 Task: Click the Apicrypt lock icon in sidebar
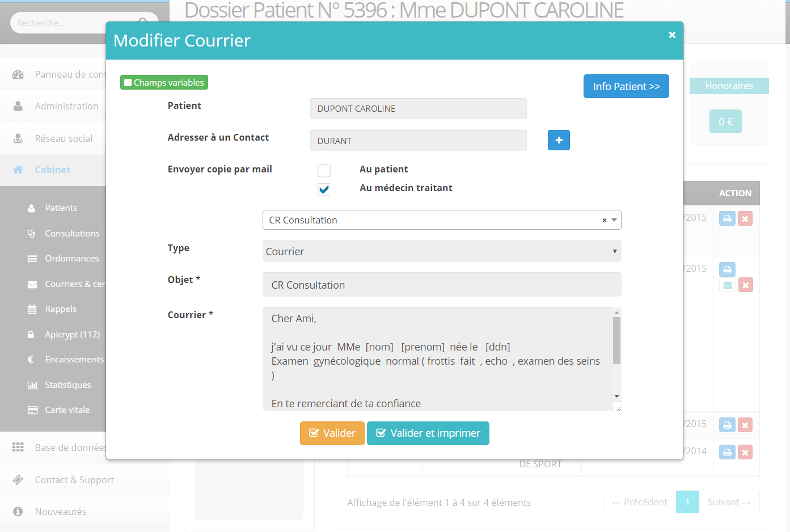pos(32,335)
